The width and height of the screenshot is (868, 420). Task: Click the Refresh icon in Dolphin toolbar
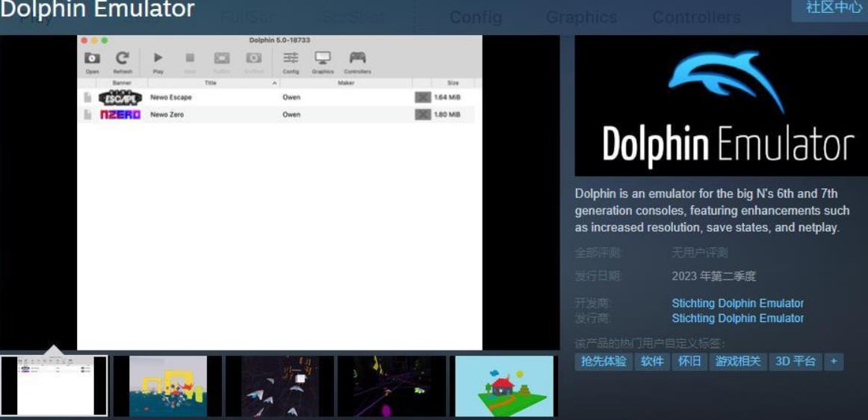123,58
